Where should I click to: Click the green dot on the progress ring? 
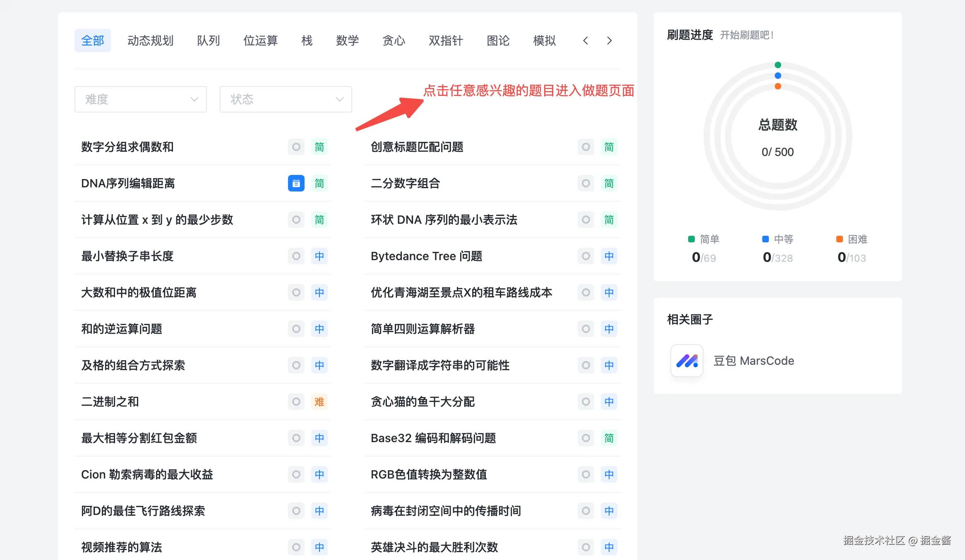pyautogui.click(x=778, y=65)
